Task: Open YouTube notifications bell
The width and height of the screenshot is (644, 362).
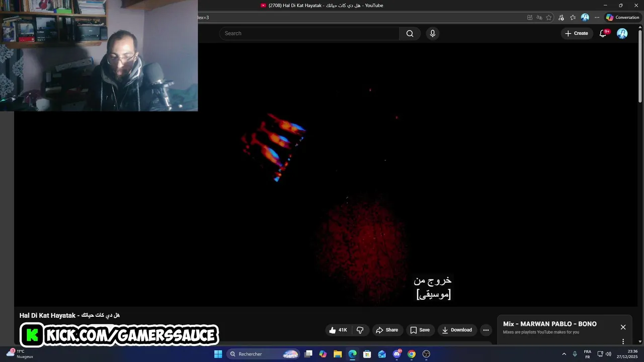Action: 603,33
